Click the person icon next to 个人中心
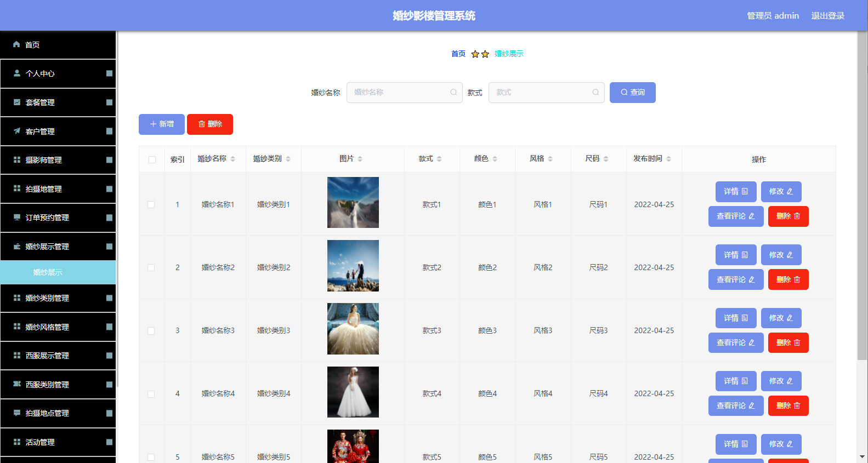The height and width of the screenshot is (463, 868). click(17, 73)
